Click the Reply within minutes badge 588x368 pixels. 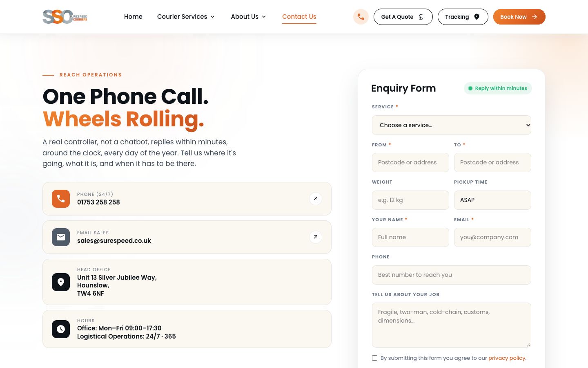(x=498, y=88)
